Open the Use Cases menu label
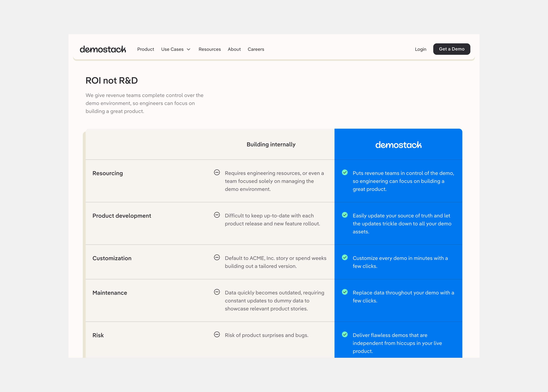The image size is (548, 392). click(x=172, y=49)
